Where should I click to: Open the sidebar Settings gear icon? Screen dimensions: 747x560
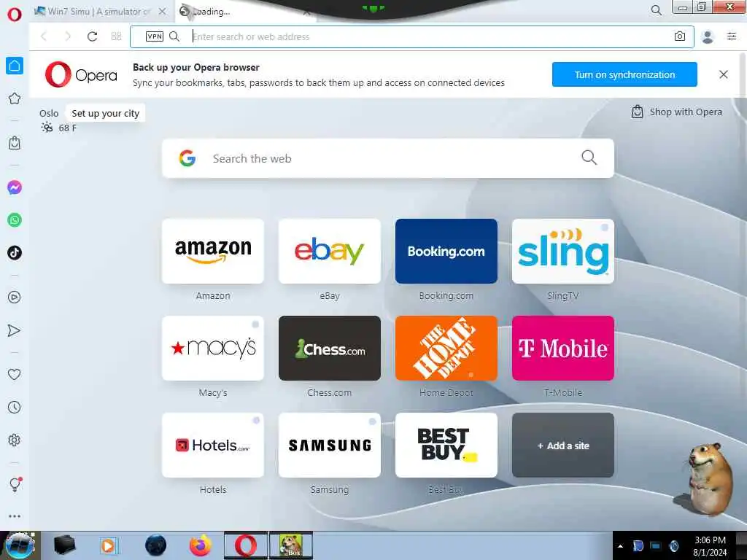(15, 440)
